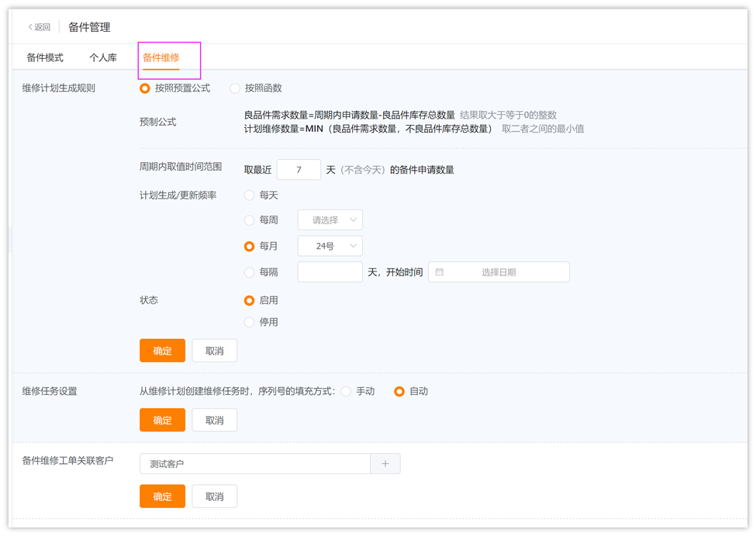
Task: Click the calendar icon in date field
Action: coord(439,272)
